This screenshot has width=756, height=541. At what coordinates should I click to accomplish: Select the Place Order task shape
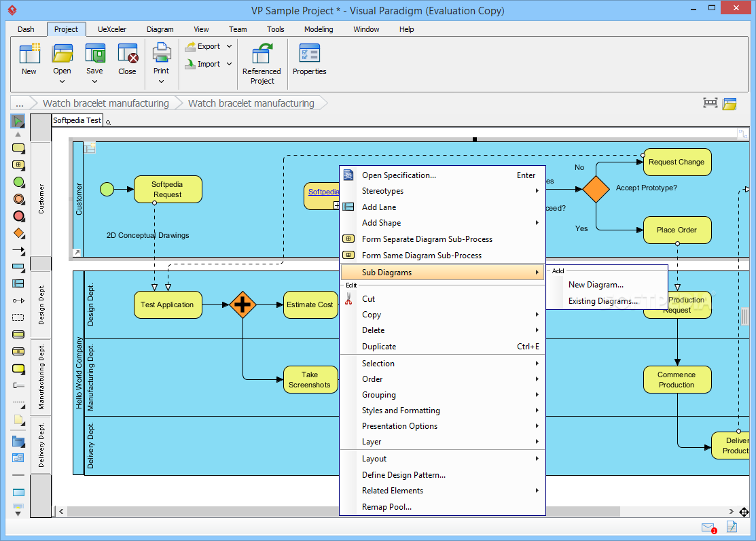click(x=677, y=230)
